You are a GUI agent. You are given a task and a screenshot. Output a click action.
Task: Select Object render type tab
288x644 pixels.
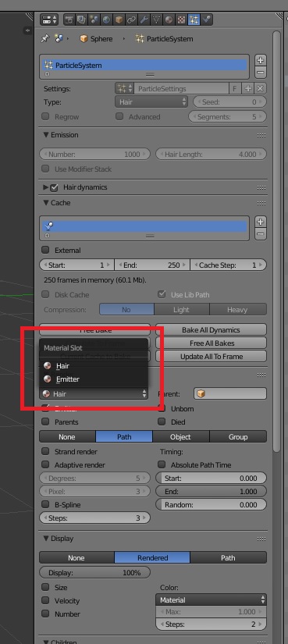181,436
